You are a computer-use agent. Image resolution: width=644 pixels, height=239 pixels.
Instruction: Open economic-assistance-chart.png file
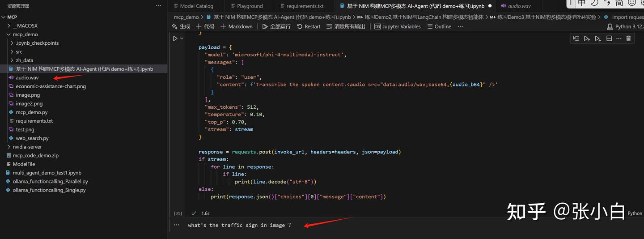point(84,86)
